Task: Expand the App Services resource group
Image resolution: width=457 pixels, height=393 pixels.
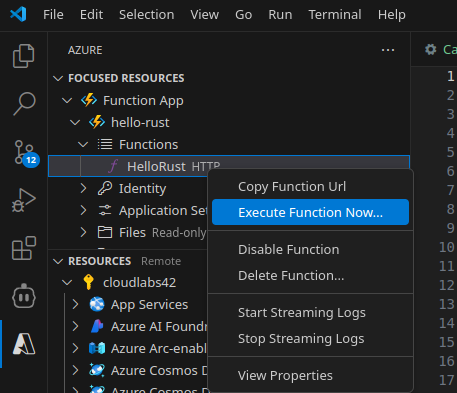Action: (x=76, y=304)
